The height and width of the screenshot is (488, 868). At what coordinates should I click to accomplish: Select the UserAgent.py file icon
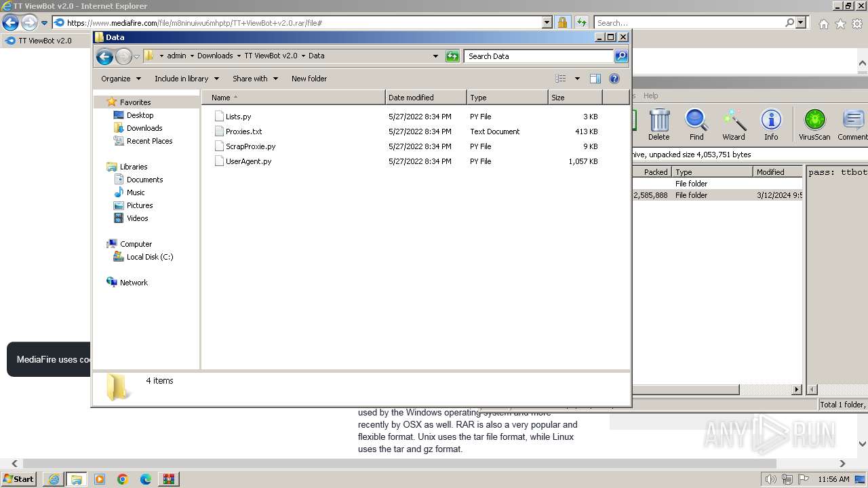219,161
